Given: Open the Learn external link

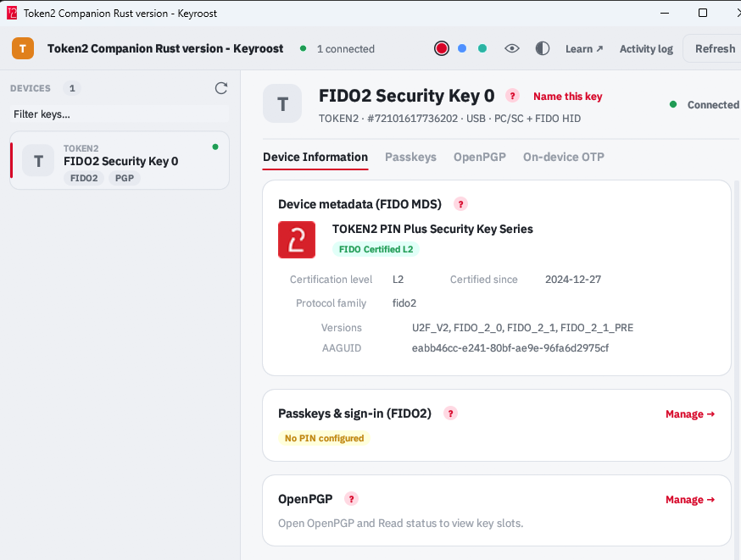Looking at the screenshot, I should click(584, 48).
